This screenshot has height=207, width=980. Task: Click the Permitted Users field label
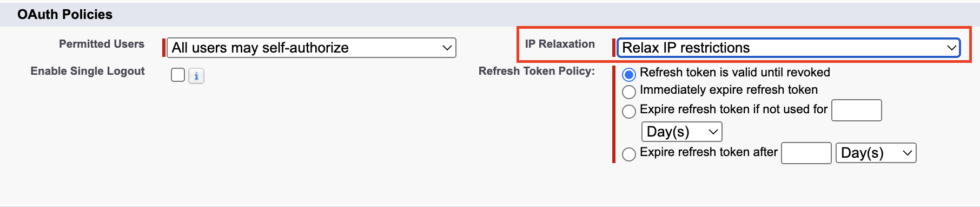tap(102, 44)
